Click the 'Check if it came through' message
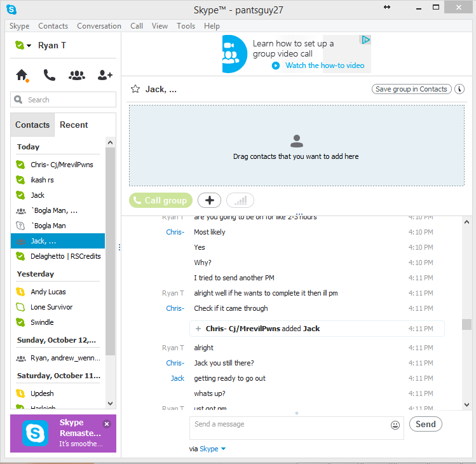The height and width of the screenshot is (464, 476). pyautogui.click(x=231, y=308)
